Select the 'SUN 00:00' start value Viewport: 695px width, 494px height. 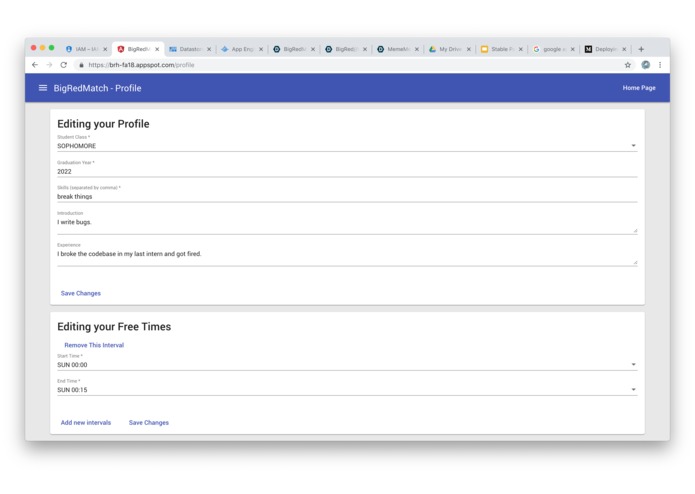tap(72, 365)
